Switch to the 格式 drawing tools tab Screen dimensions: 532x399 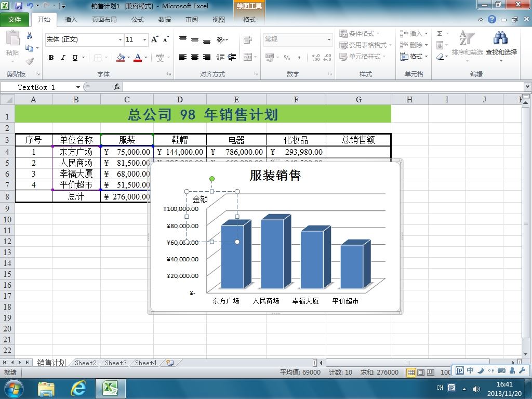pos(249,20)
